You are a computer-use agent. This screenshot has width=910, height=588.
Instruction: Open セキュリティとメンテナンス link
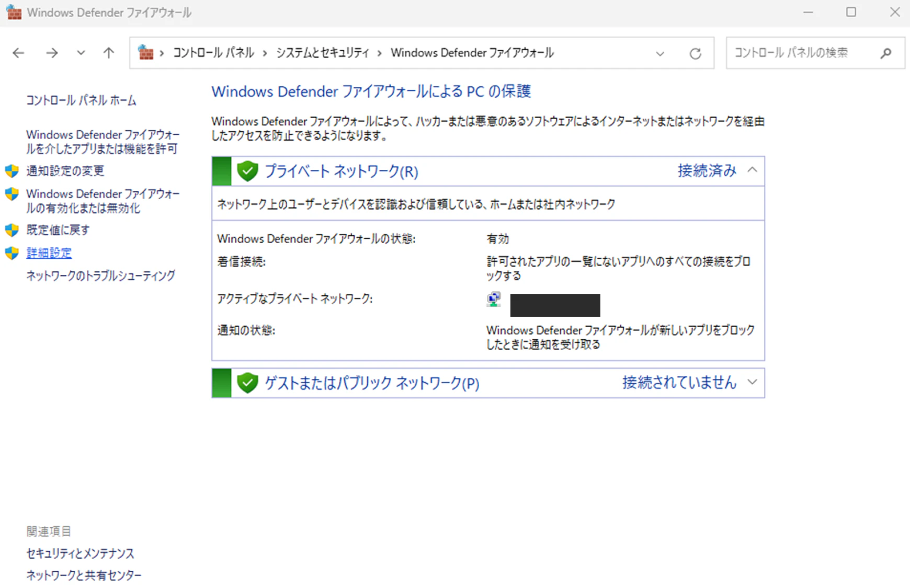pos(80,554)
